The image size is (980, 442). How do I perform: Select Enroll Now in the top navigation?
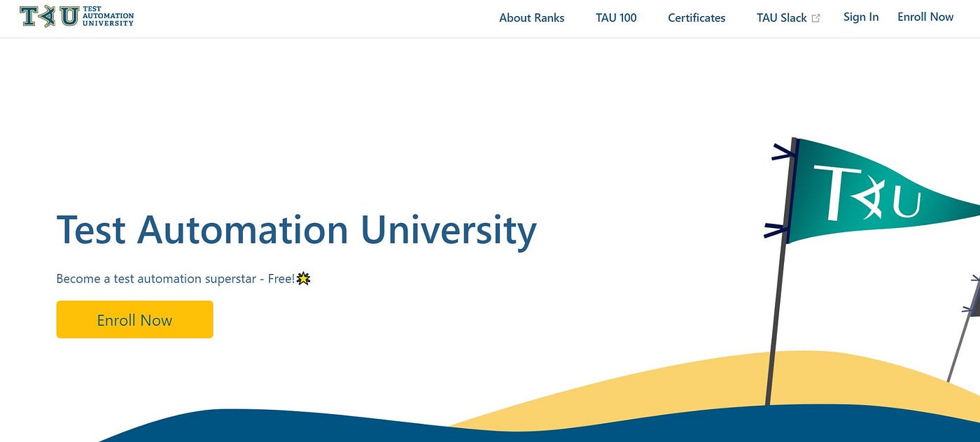tap(925, 17)
